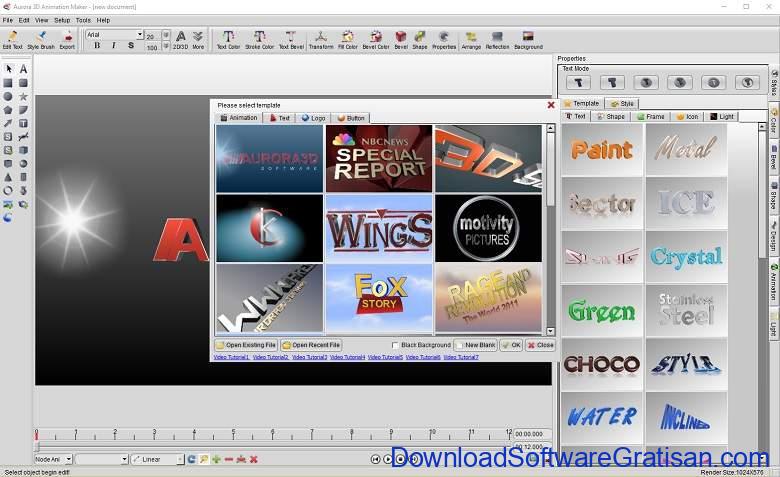
Task: Click the blue refresh icon in timeline
Action: [x=191, y=460]
